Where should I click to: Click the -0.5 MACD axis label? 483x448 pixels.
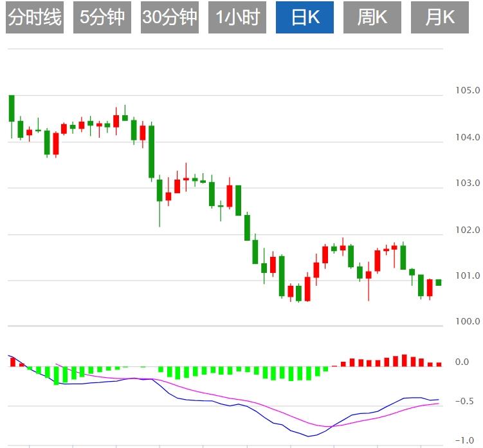click(x=462, y=402)
